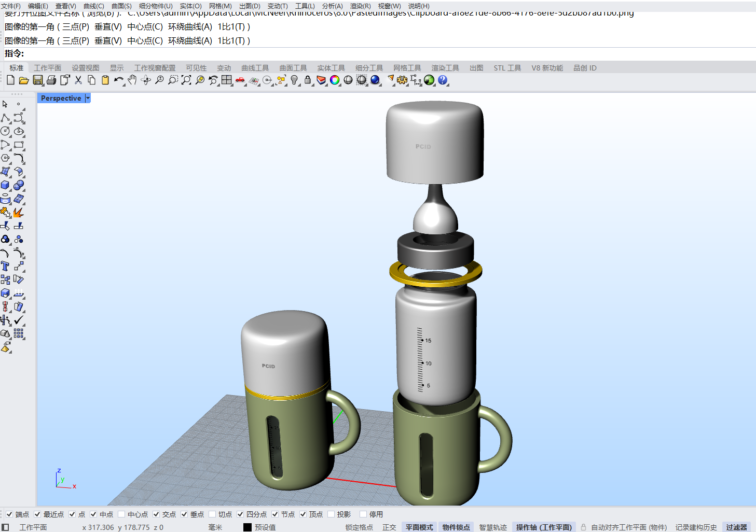Click the Undo arrow icon
The width and height of the screenshot is (756, 532).
[119, 80]
